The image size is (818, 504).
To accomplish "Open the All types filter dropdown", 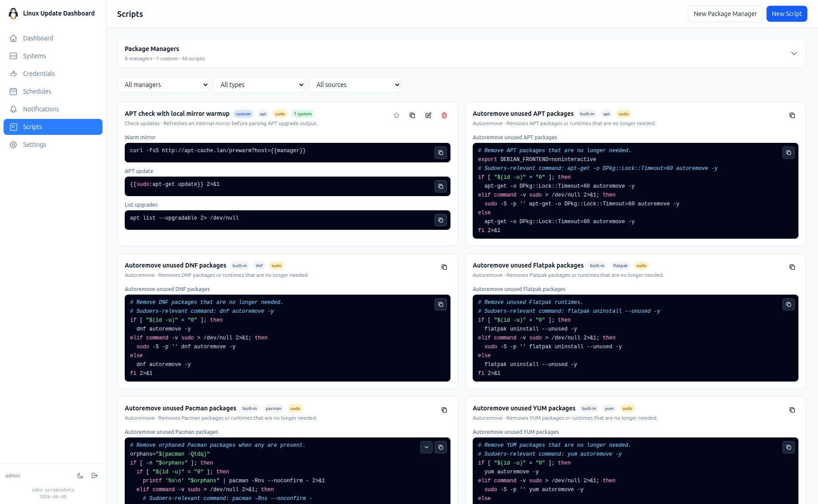I will point(259,85).
